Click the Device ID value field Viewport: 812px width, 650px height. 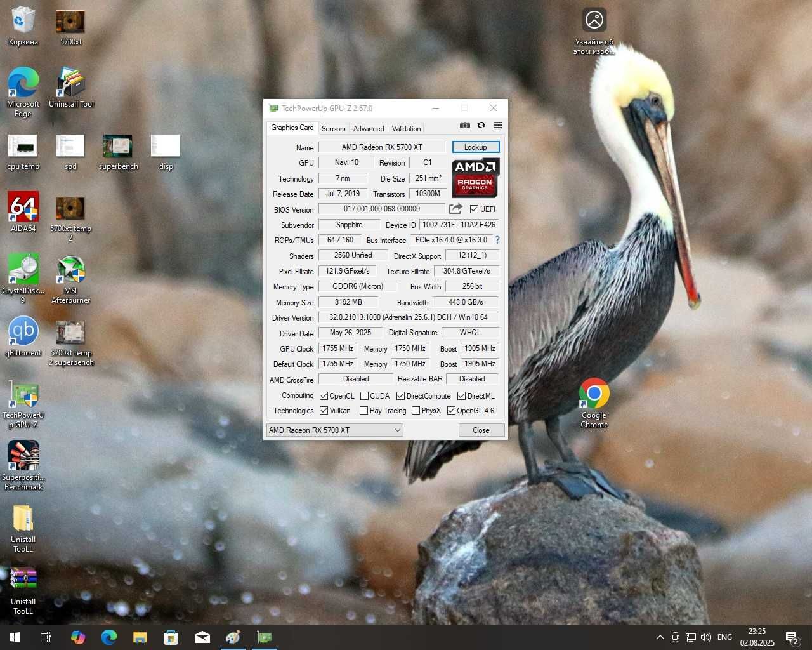459,225
